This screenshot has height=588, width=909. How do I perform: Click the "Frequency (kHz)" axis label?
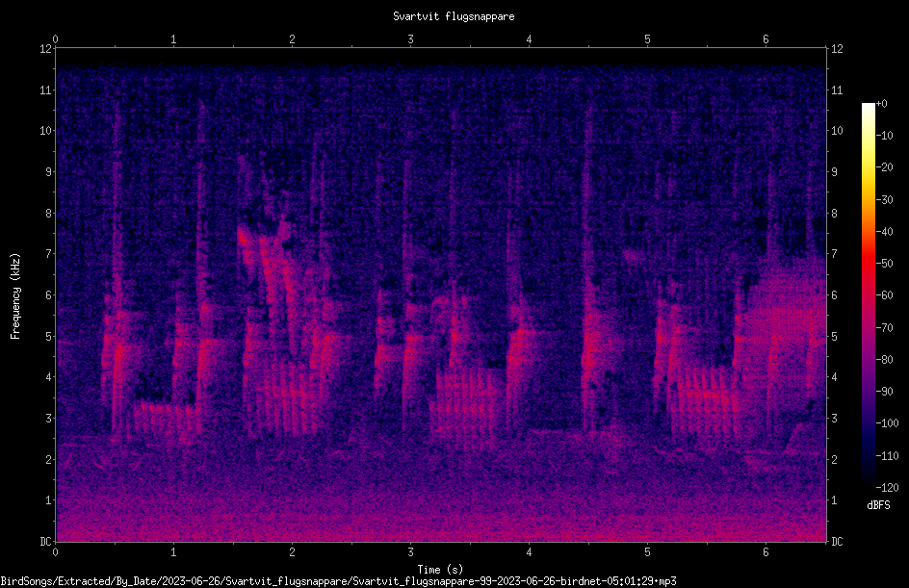coord(15,296)
